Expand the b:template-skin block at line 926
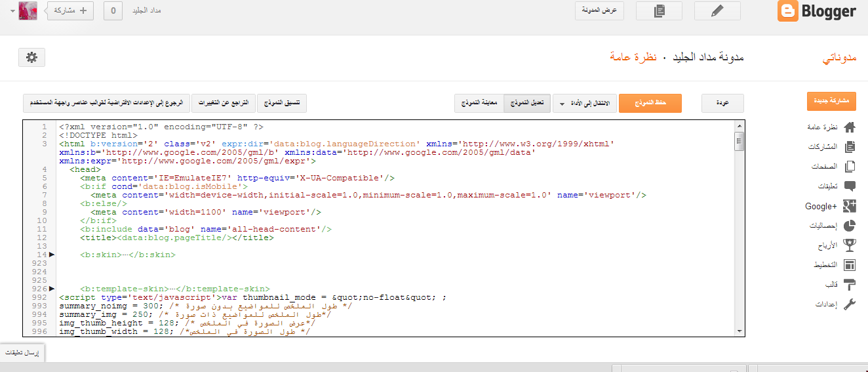Screen dimensions: 868x372 (52, 289)
